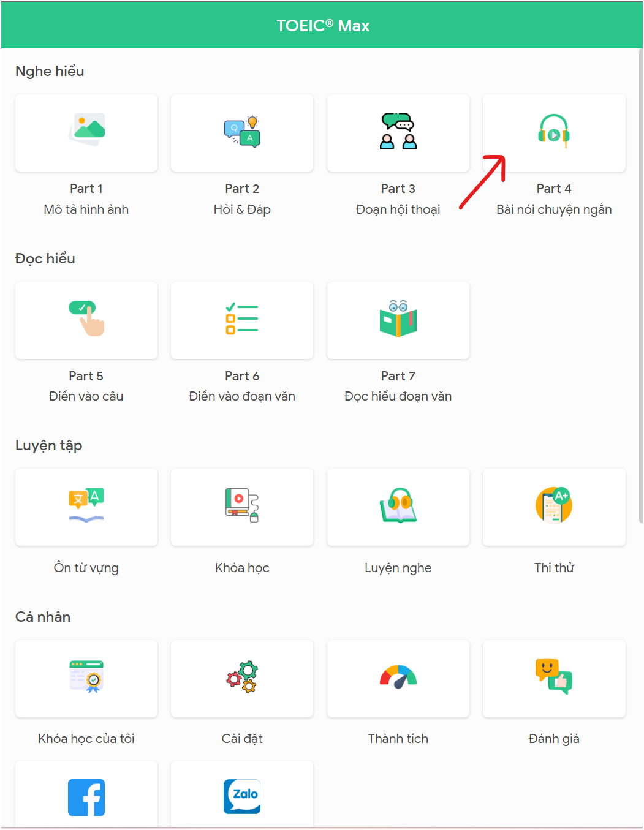Click the Bài nói chuyện ngắn label
This screenshot has width=644, height=830.
[x=554, y=209]
